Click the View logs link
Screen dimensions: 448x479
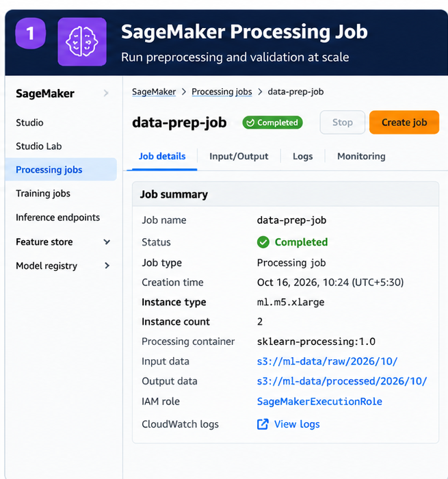297,424
